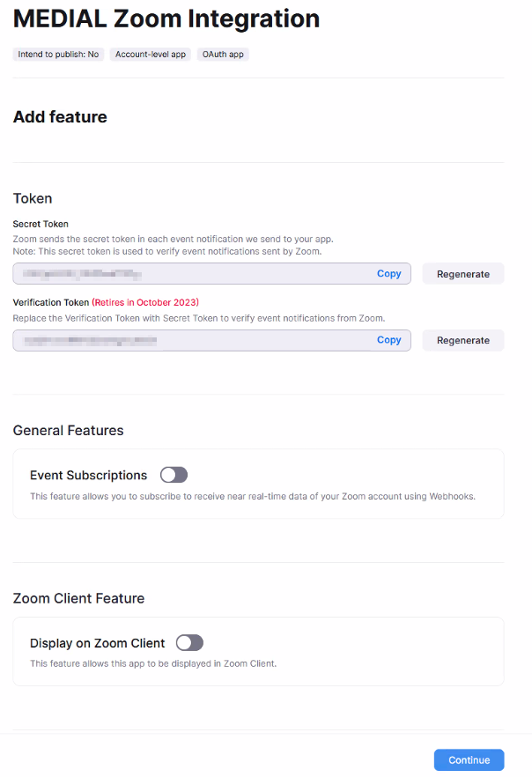Turn on Display on Zoom Client

189,643
